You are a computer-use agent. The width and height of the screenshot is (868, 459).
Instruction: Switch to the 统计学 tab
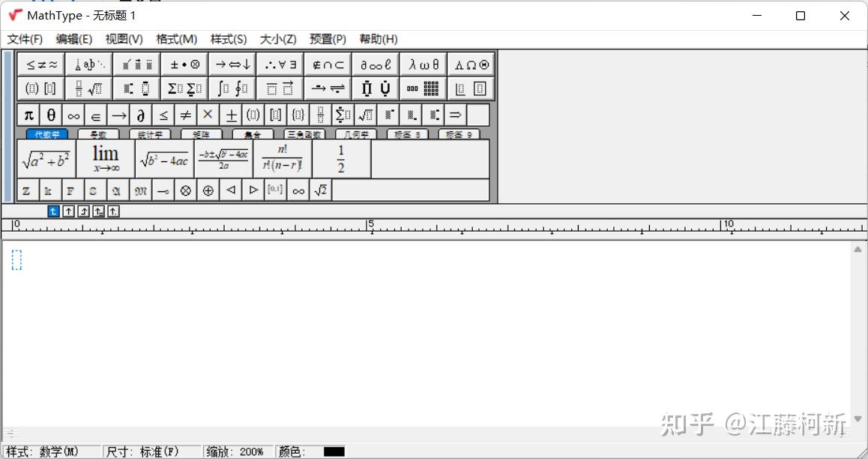[x=150, y=134]
